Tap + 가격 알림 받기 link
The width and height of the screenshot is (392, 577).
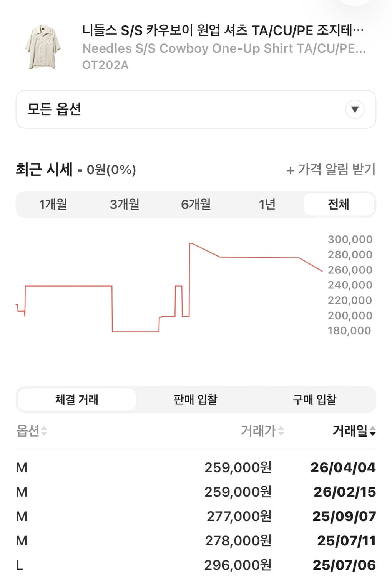tap(331, 169)
